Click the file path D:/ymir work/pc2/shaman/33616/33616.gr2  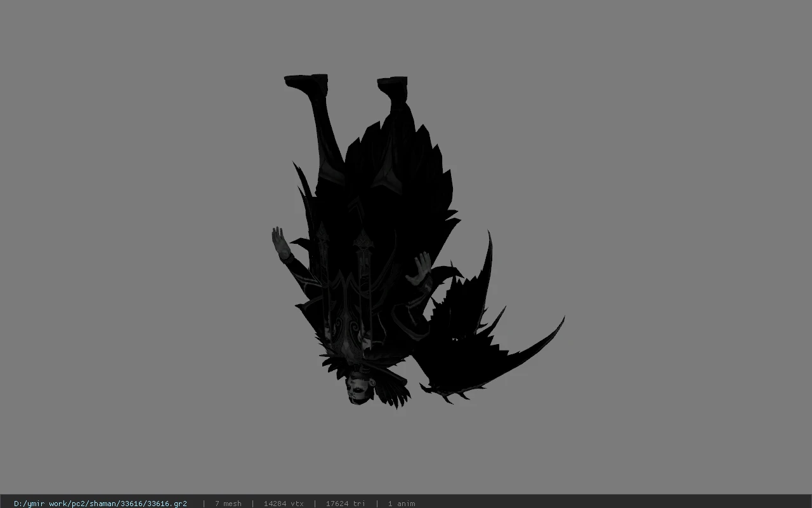pos(100,504)
